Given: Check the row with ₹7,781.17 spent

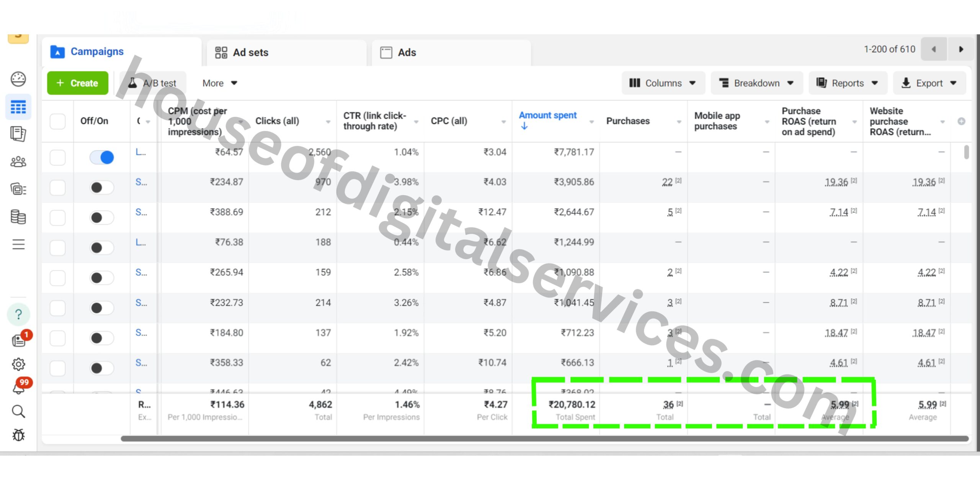Looking at the screenshot, I should pyautogui.click(x=57, y=157).
